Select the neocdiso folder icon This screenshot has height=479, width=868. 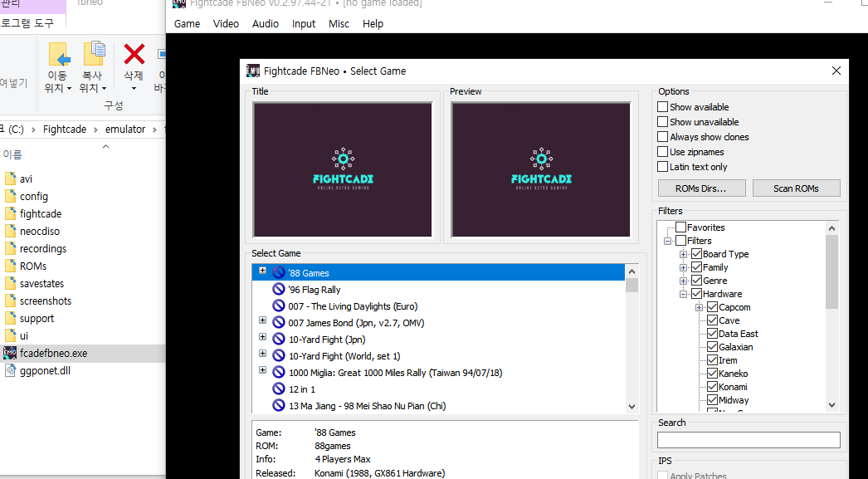point(11,231)
